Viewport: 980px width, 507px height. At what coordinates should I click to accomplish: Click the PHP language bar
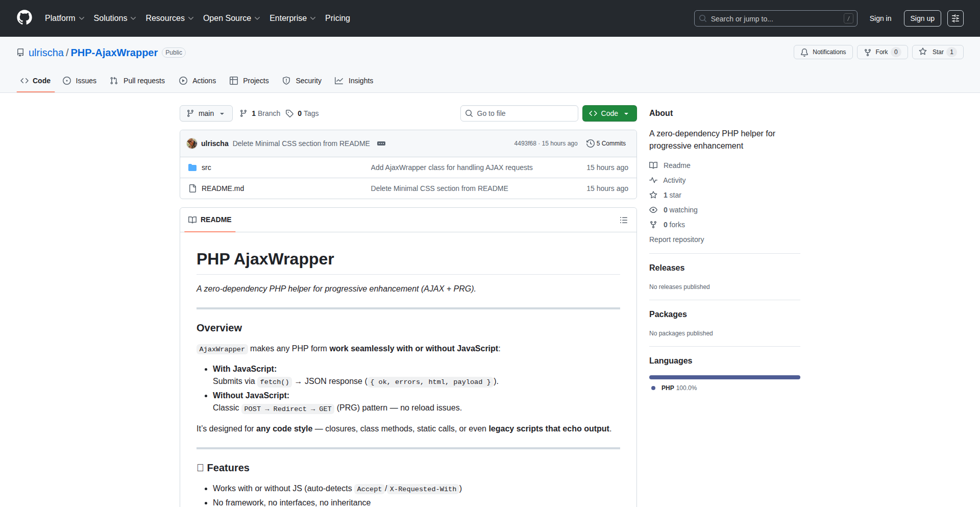(724, 377)
